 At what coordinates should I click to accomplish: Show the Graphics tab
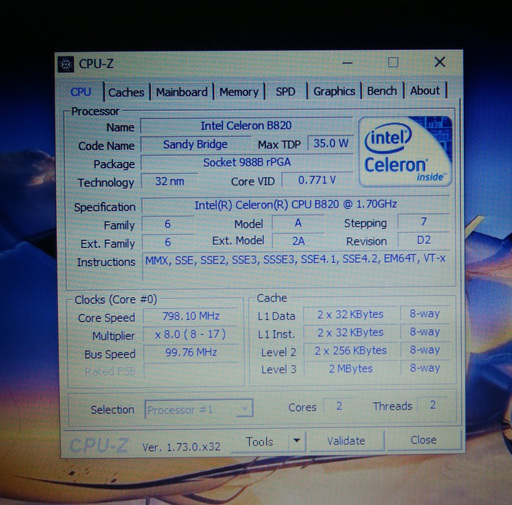click(334, 91)
